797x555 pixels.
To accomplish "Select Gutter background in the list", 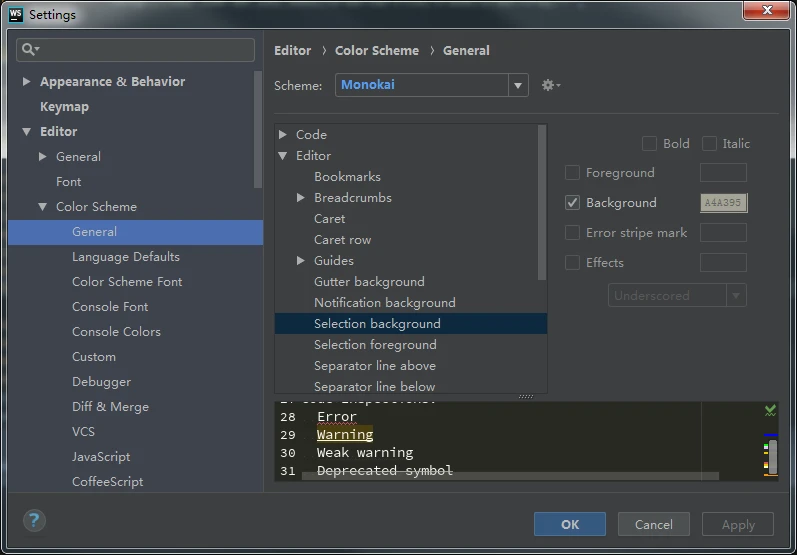I will point(369,282).
